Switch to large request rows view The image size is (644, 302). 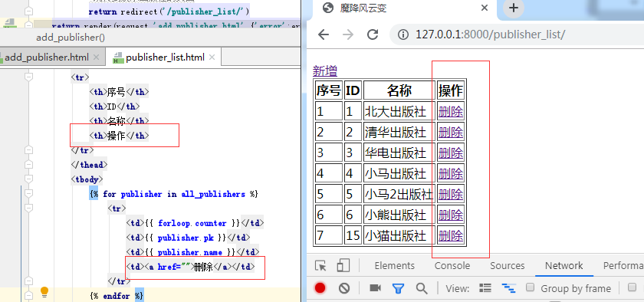485,288
